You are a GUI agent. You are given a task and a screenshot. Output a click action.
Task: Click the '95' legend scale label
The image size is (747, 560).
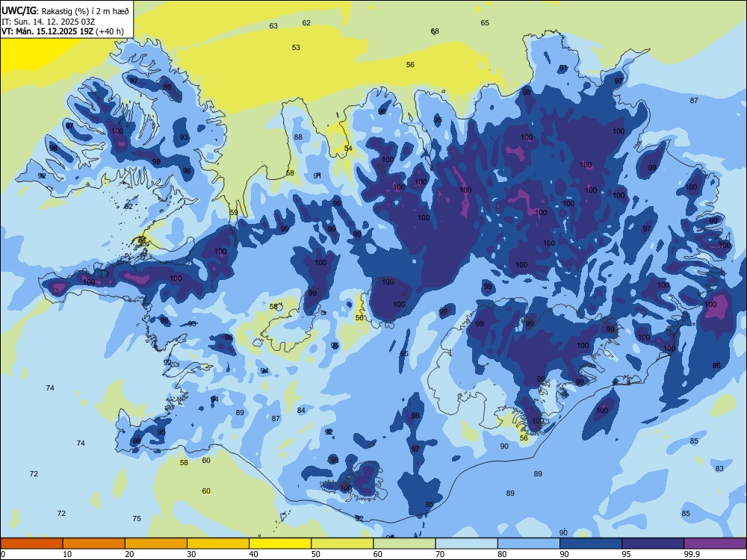(626, 554)
